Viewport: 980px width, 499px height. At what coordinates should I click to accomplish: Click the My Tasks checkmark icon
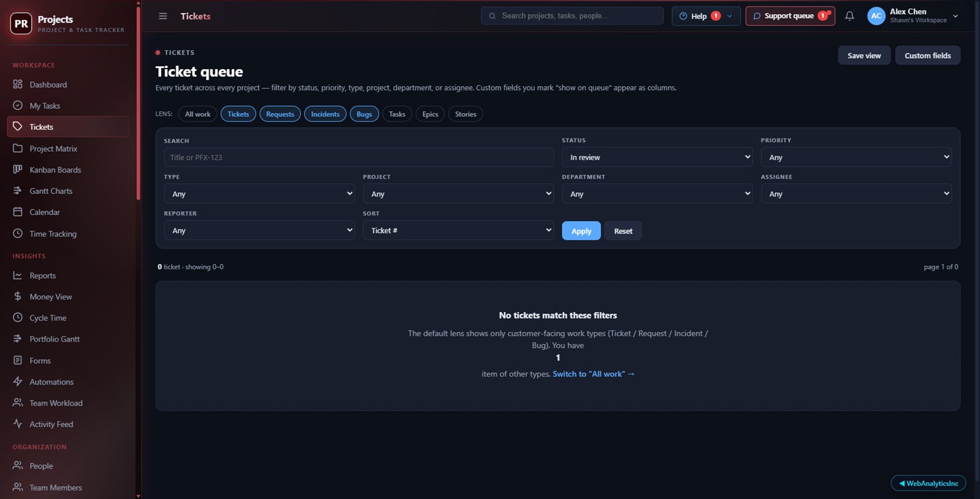coord(18,105)
